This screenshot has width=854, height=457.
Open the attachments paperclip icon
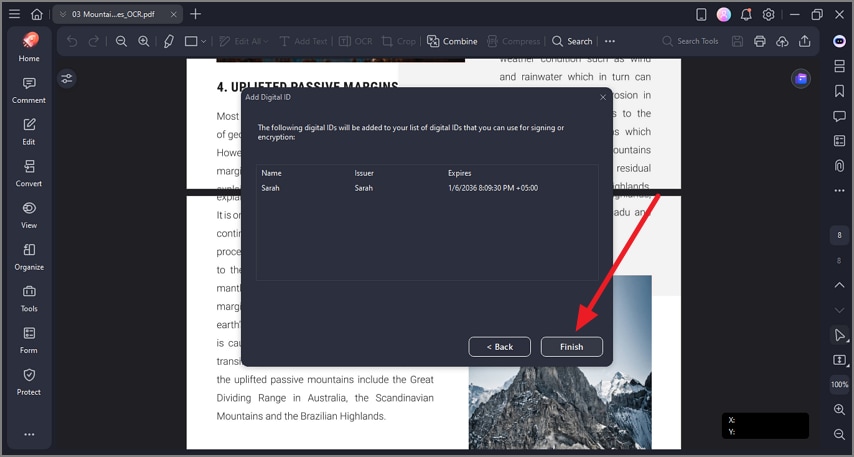(x=839, y=166)
